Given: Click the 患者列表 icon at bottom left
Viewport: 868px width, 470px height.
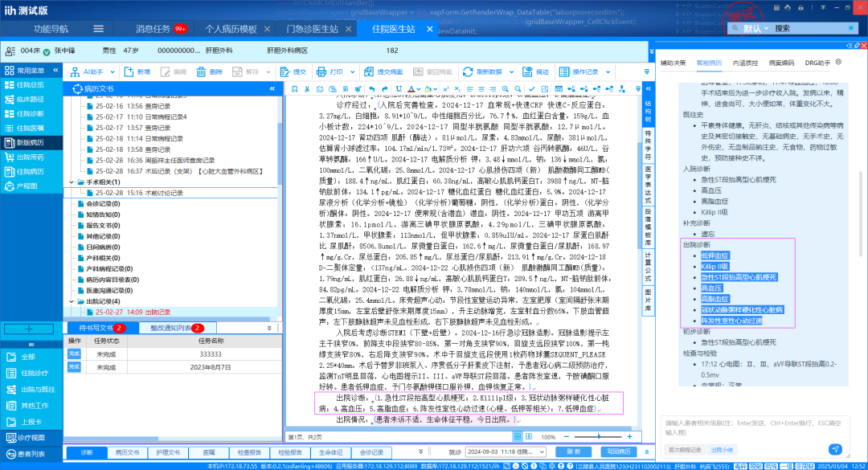Looking at the screenshot, I should [x=10, y=454].
